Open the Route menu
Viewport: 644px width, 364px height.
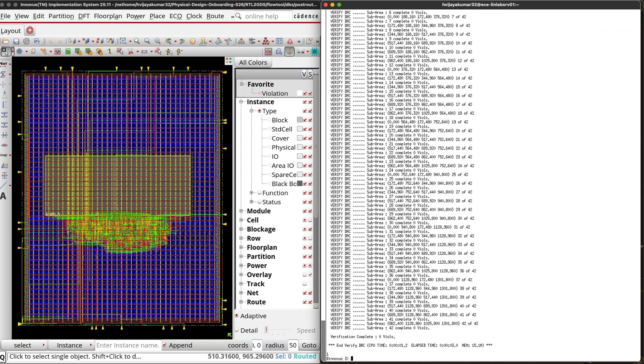(x=215, y=16)
